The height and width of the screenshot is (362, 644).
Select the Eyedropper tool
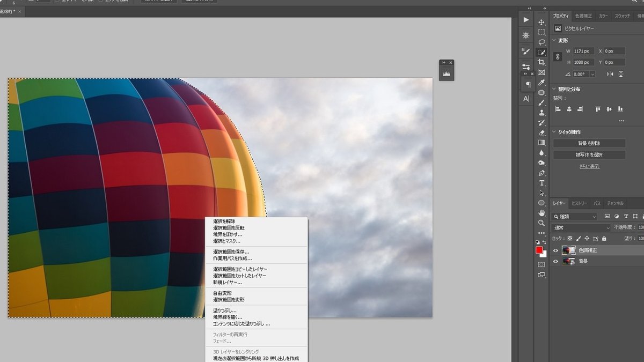click(x=541, y=83)
